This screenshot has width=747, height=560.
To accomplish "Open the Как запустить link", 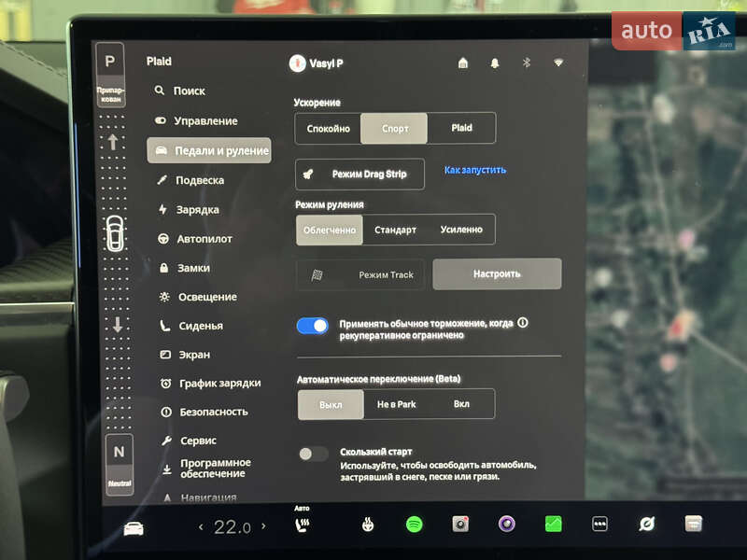I will (x=475, y=170).
